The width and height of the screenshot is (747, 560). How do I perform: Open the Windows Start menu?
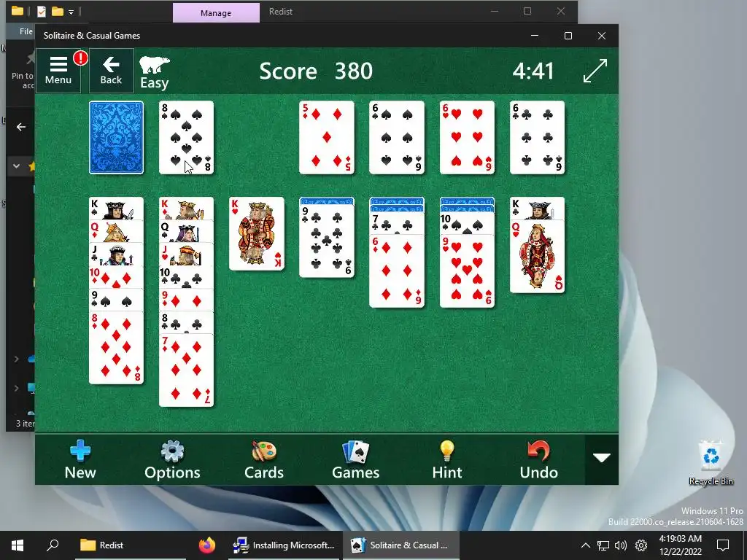coord(18,545)
